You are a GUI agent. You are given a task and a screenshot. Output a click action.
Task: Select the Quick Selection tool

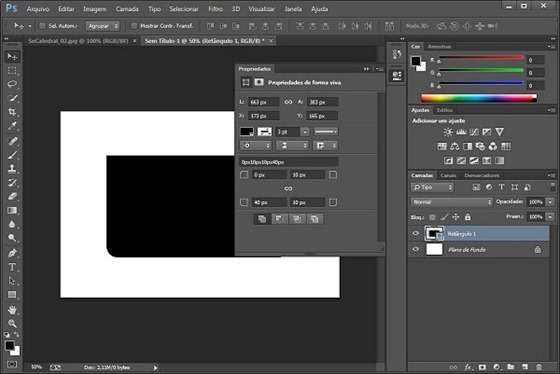point(12,98)
